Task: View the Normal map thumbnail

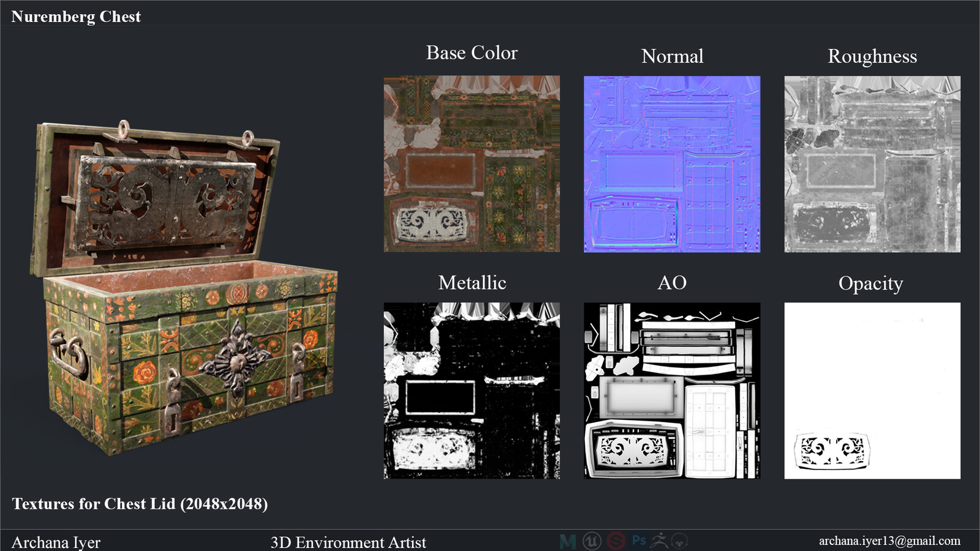Action: coord(672,163)
